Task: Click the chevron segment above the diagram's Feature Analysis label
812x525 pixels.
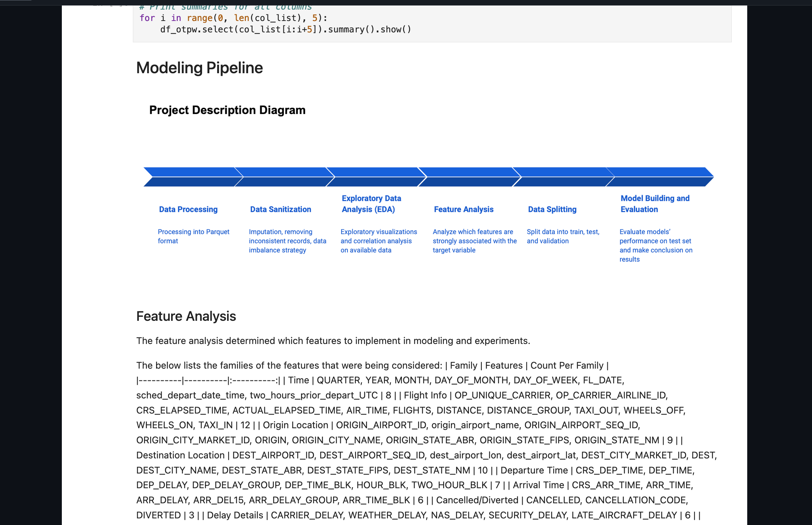Action: pos(468,177)
